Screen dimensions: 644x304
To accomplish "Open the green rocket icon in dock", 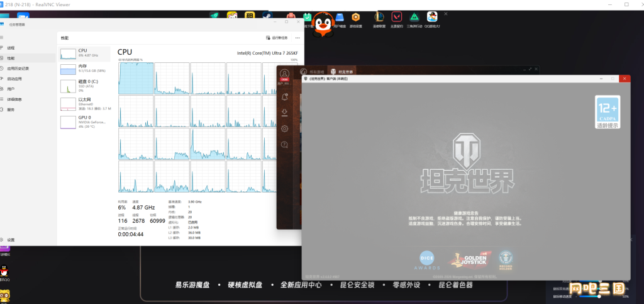I will [214, 16].
